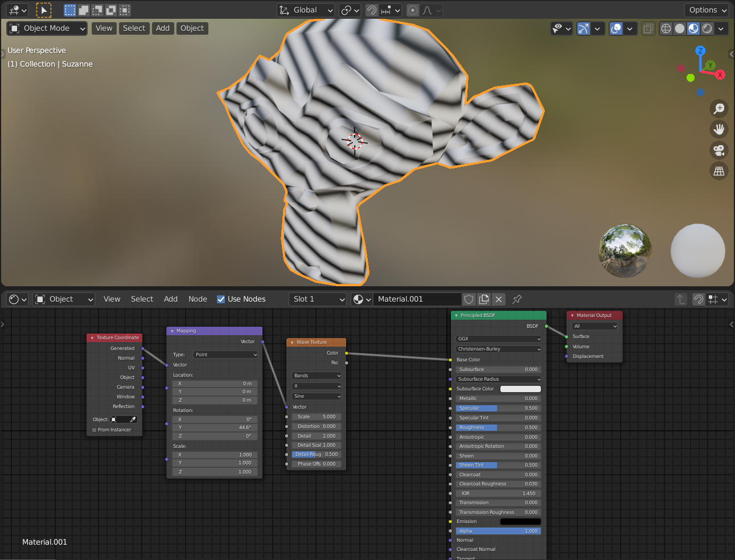735x560 pixels.
Task: Open the Wave profile Sine dropdown
Action: (x=317, y=396)
